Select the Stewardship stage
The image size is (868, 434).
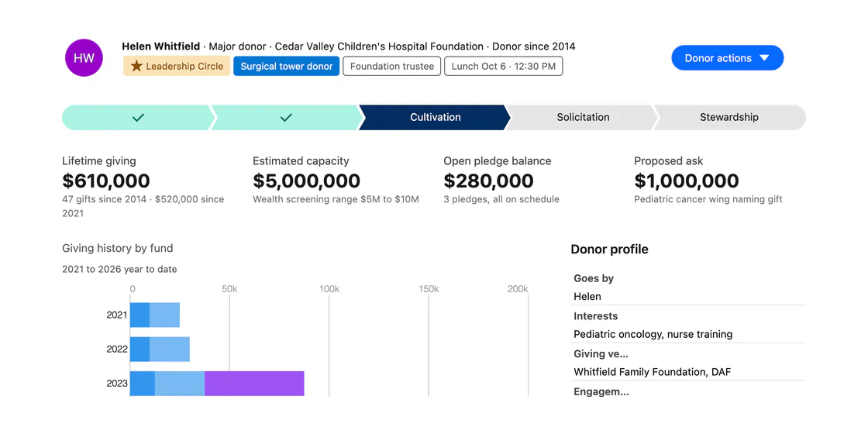729,117
